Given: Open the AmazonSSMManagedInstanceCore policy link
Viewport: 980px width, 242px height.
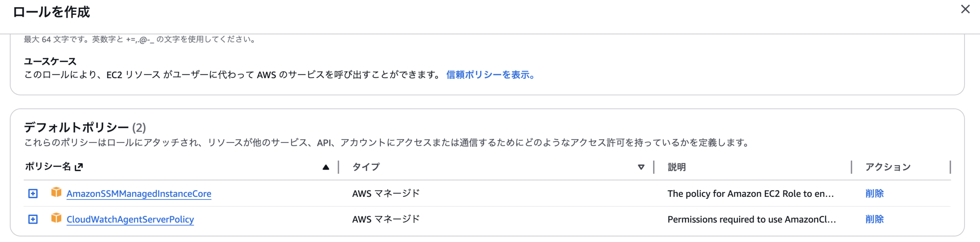Looking at the screenshot, I should (139, 194).
